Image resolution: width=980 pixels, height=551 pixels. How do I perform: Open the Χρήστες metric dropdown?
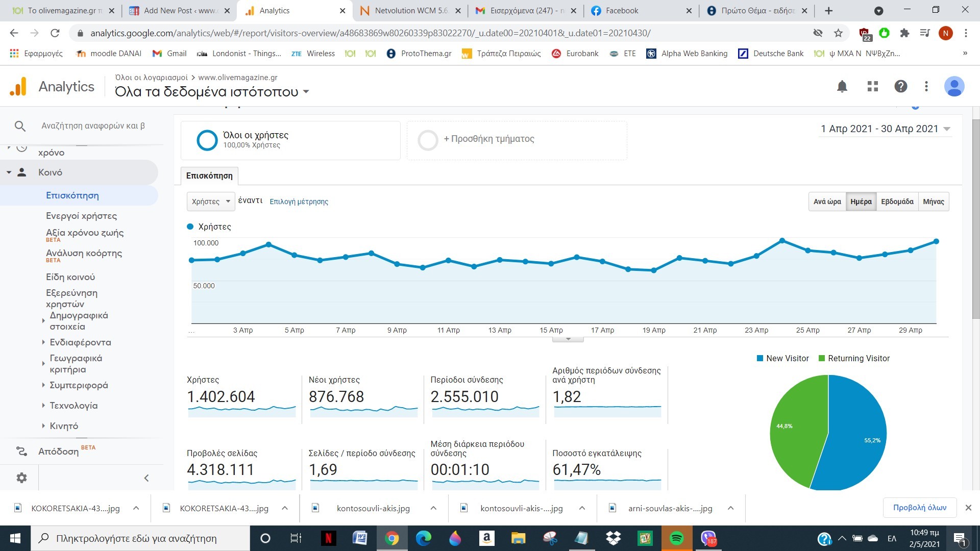pyautogui.click(x=211, y=202)
